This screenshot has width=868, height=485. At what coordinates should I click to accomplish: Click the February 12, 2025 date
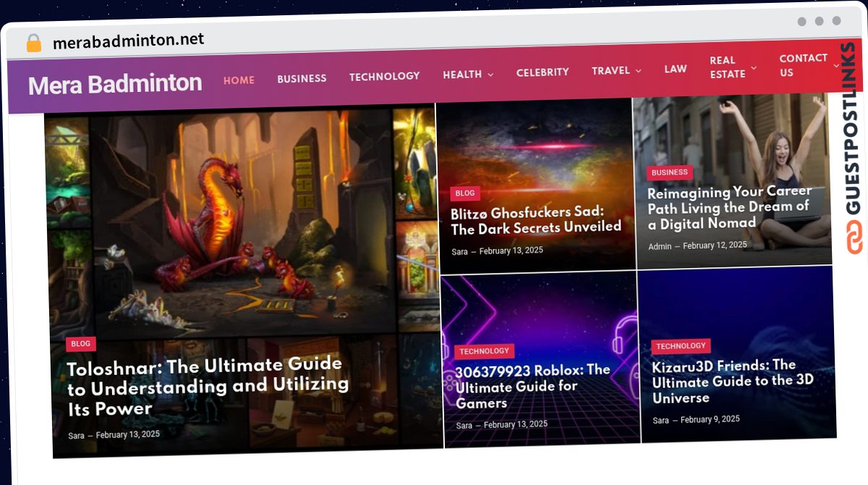(715, 245)
